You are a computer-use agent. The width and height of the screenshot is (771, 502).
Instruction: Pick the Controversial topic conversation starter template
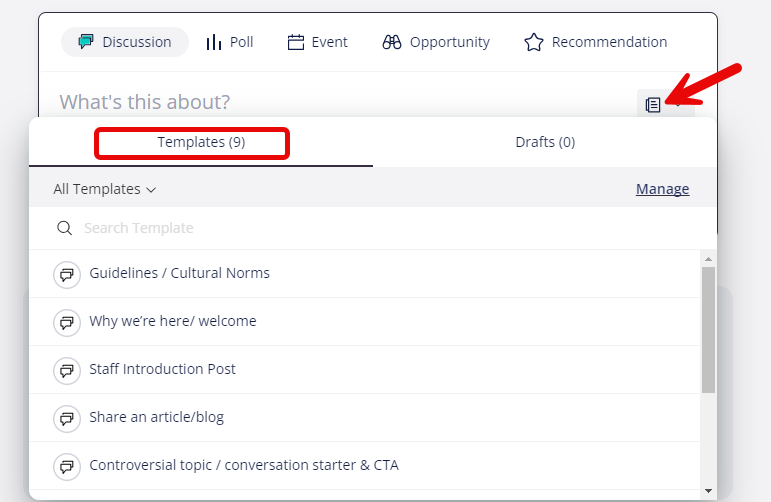click(x=364, y=465)
